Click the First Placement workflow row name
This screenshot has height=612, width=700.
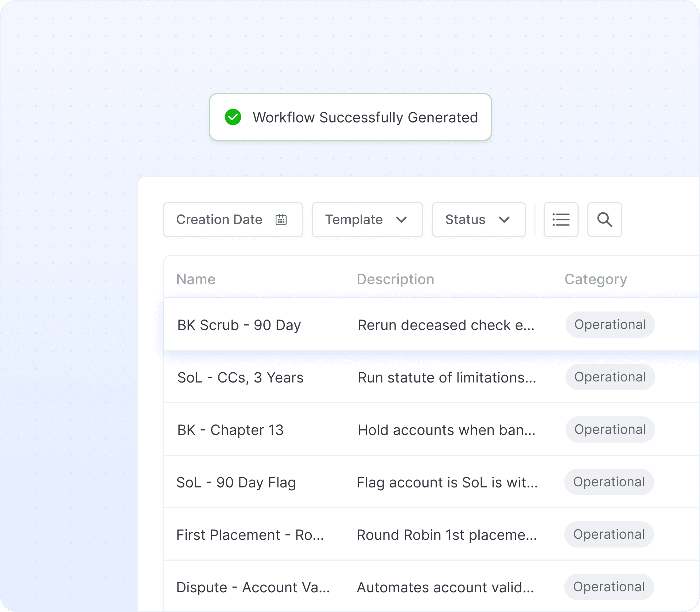tap(250, 535)
